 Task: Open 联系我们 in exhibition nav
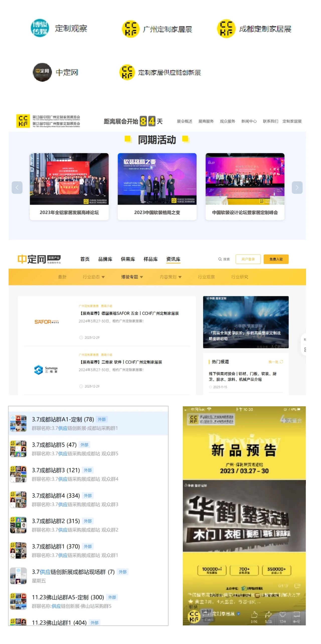[x=271, y=121]
